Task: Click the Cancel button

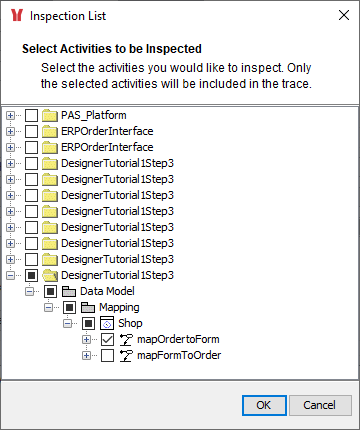Action: 320,405
